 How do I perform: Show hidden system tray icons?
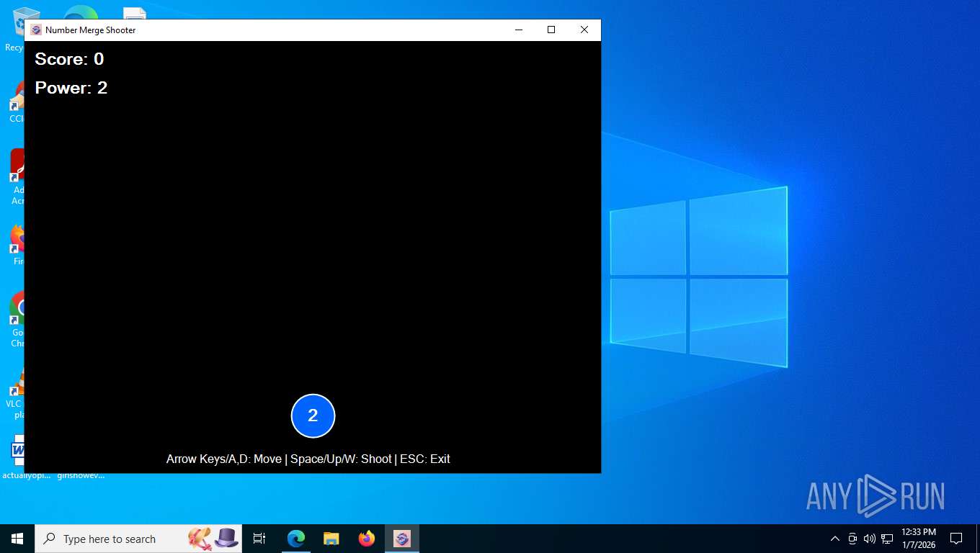click(835, 539)
